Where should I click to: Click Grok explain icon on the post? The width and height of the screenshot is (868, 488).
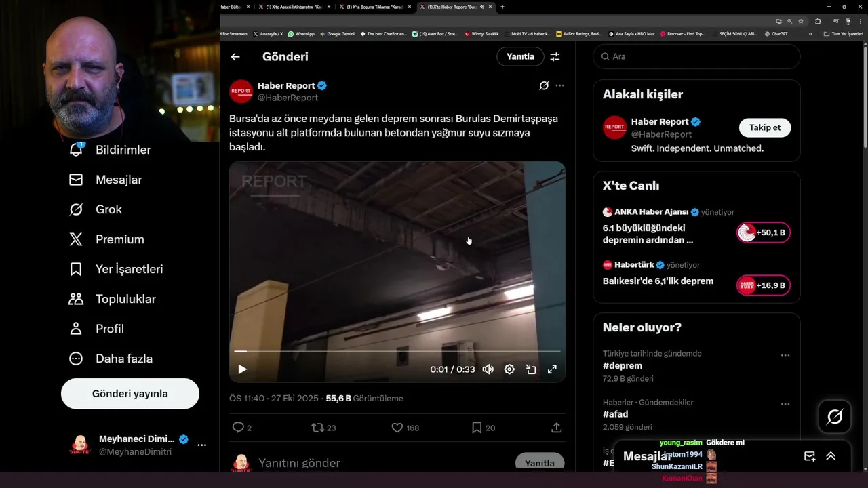pyautogui.click(x=544, y=85)
